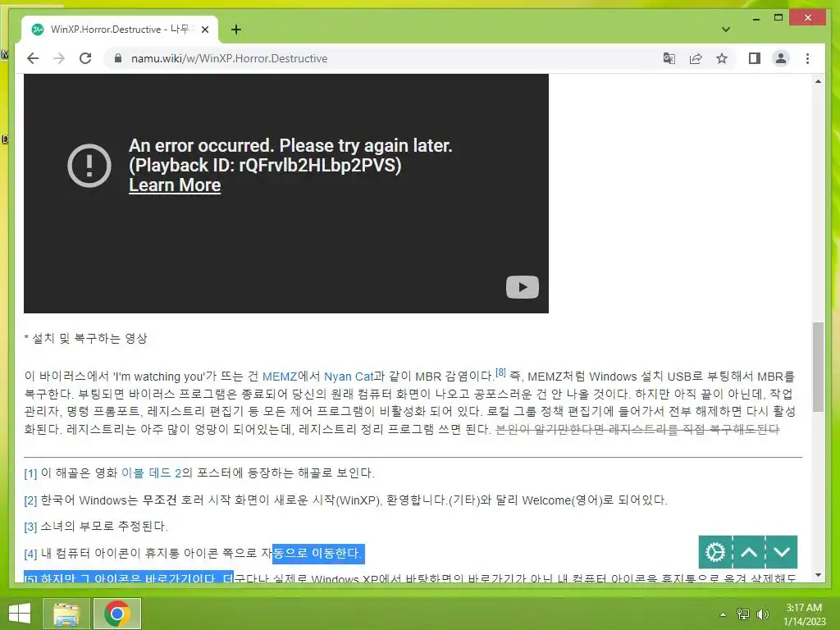
Task: Toggle the Chrome side panel
Action: coord(755,58)
